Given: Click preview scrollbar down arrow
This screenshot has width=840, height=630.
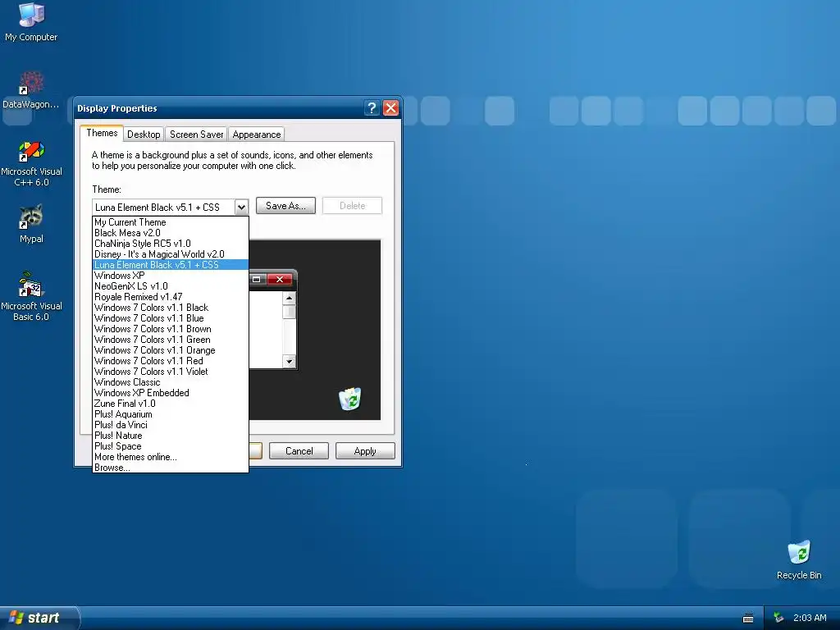Looking at the screenshot, I should coord(290,362).
